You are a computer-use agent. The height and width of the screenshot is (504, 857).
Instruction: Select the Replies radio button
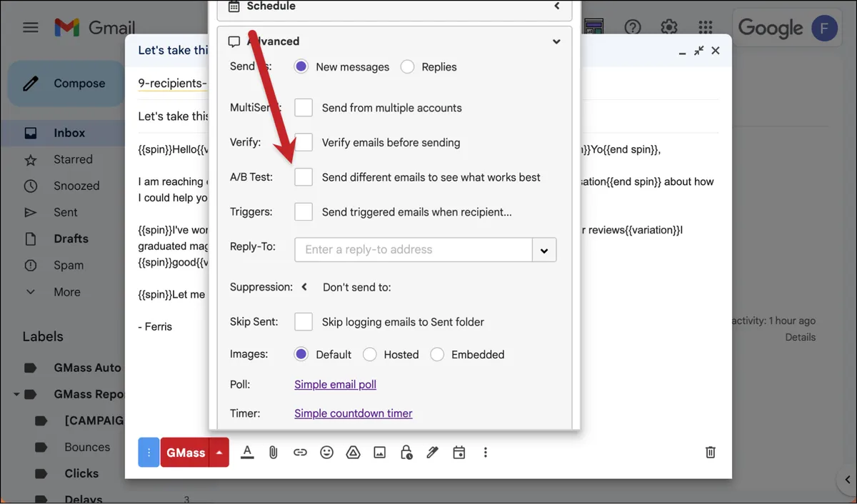(407, 66)
